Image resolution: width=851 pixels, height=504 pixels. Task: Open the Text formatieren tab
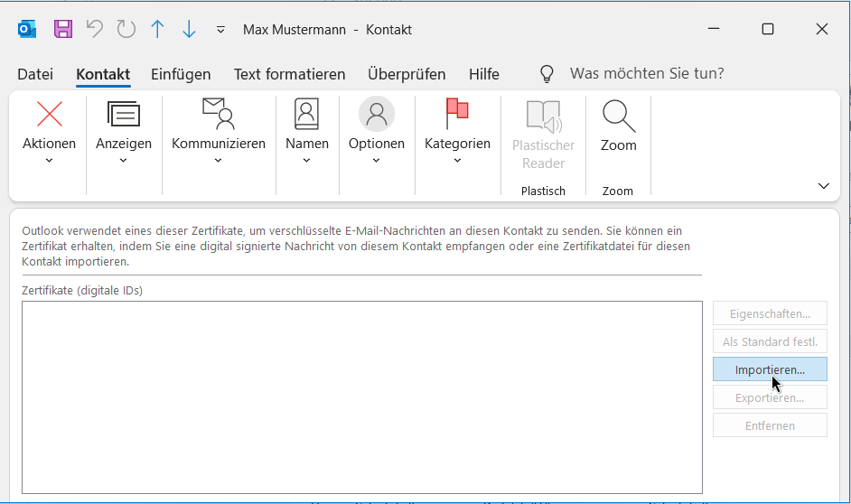[x=289, y=74]
